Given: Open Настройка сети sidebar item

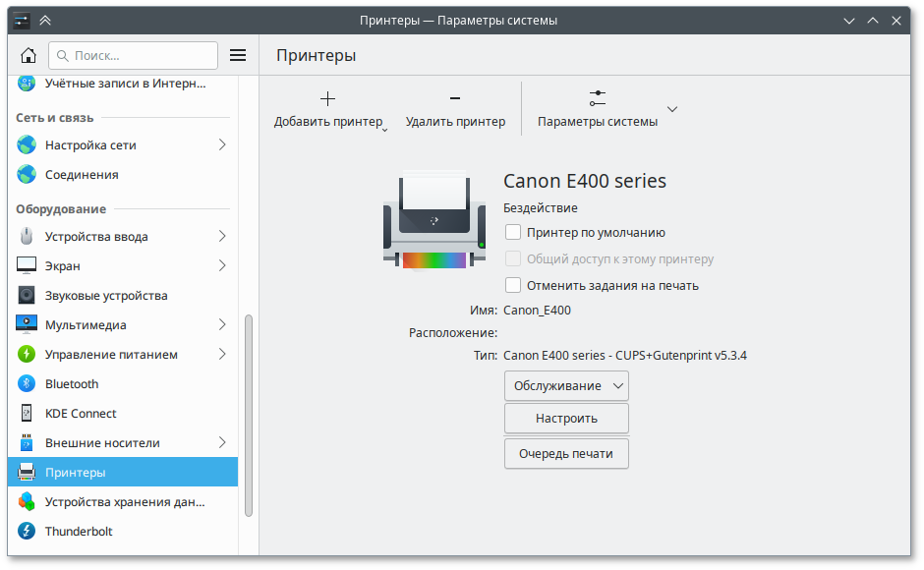Looking at the screenshot, I should tap(90, 145).
